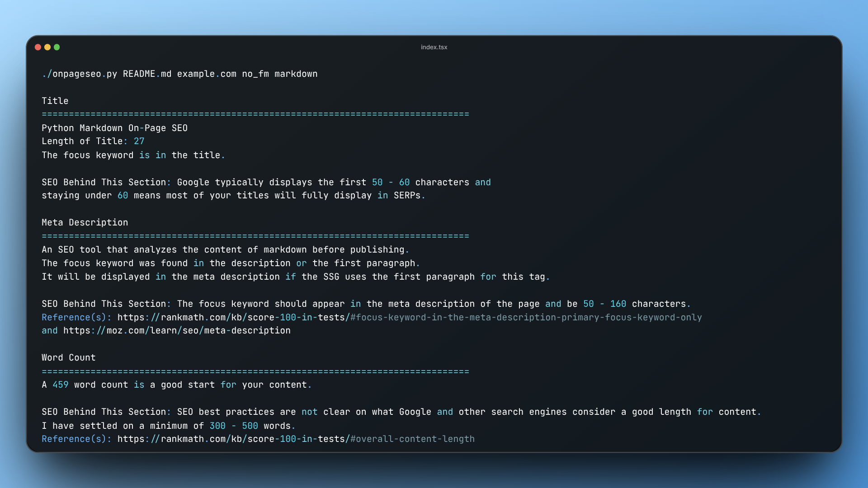Click the index.tsx window title
This screenshot has width=868, height=488.
point(434,47)
